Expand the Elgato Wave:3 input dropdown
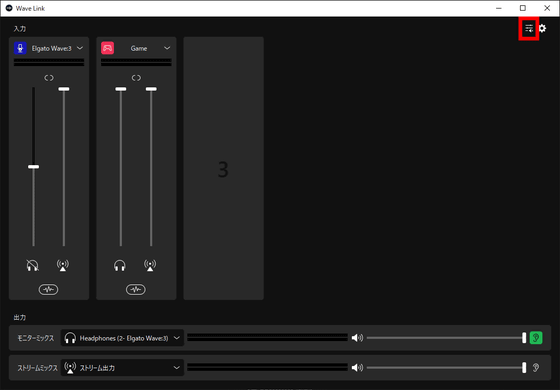The image size is (560, 390). [80, 48]
